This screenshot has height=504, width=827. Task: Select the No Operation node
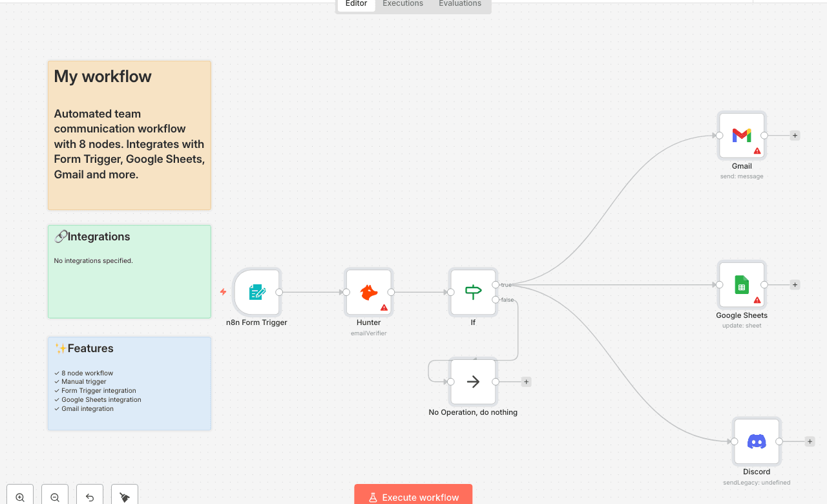(472, 381)
